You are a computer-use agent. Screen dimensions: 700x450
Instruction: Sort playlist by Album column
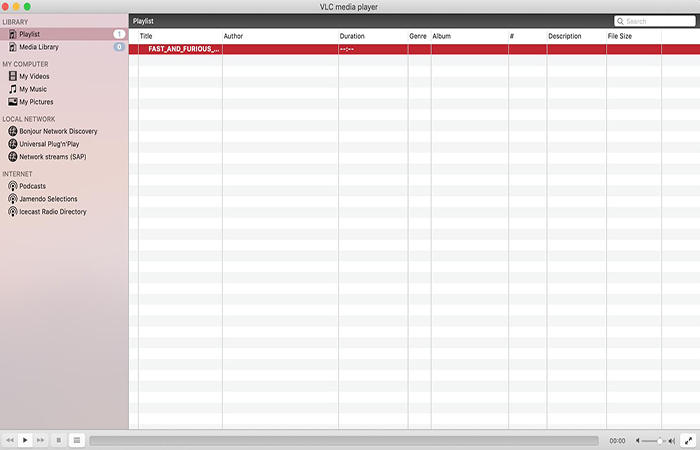click(x=470, y=36)
